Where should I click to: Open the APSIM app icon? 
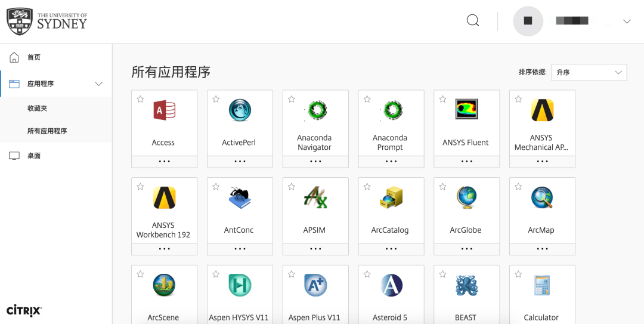pos(315,198)
